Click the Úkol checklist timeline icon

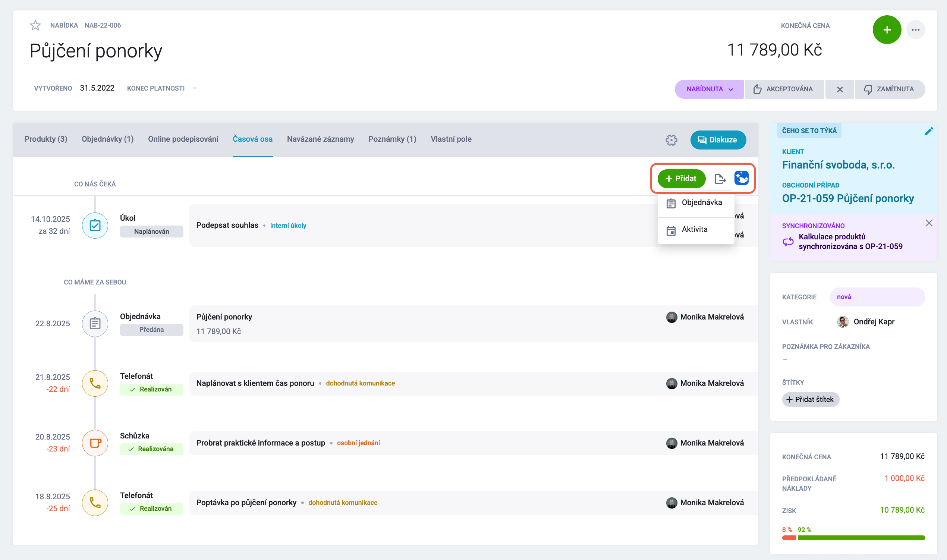[x=95, y=225]
